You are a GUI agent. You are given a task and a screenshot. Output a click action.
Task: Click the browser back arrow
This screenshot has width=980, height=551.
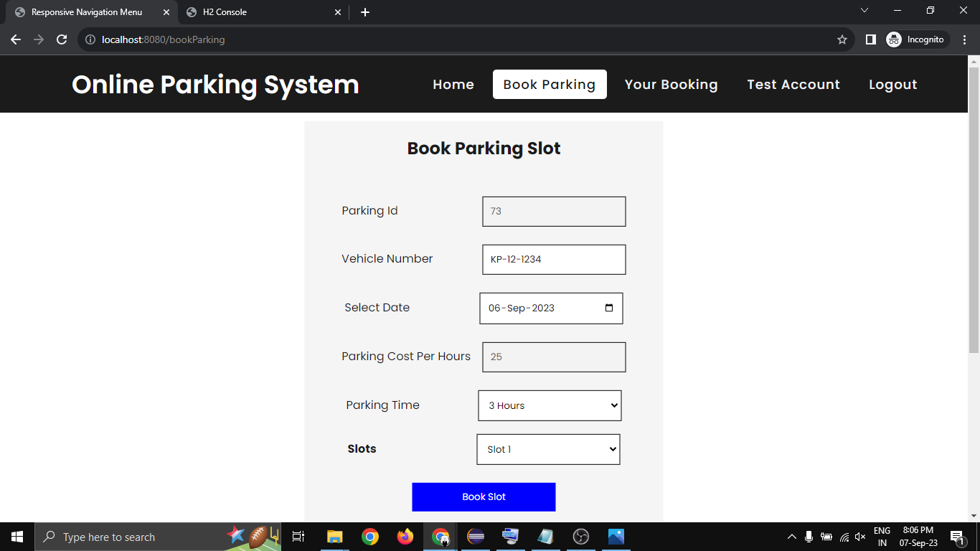click(16, 39)
